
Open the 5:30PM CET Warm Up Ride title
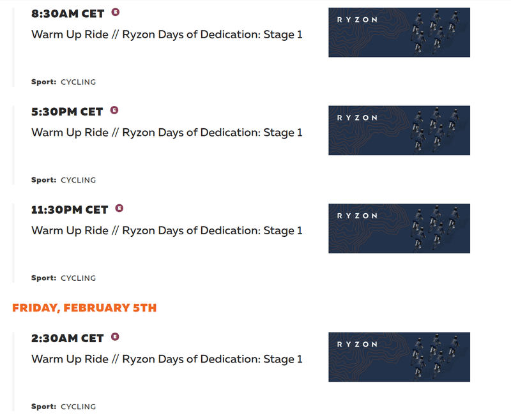[x=167, y=133]
